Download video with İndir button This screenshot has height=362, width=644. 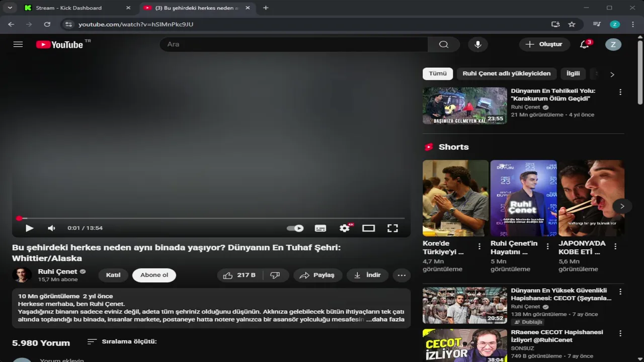pyautogui.click(x=367, y=275)
